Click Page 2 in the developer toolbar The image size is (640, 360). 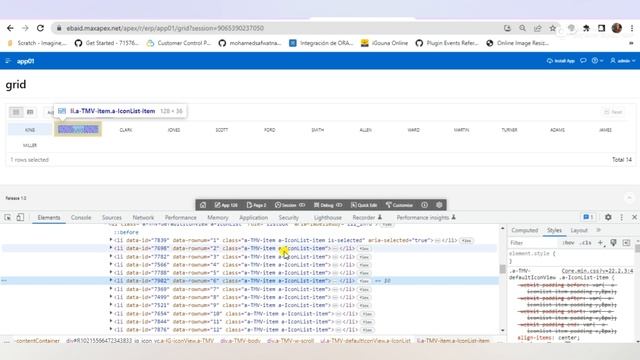point(257,205)
